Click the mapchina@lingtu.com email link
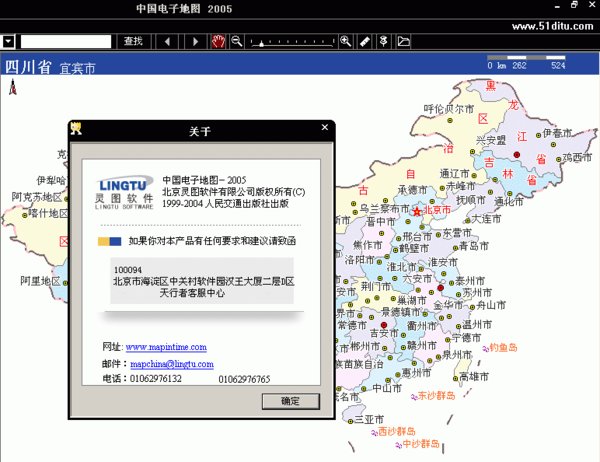The image size is (600, 462). pos(172,364)
